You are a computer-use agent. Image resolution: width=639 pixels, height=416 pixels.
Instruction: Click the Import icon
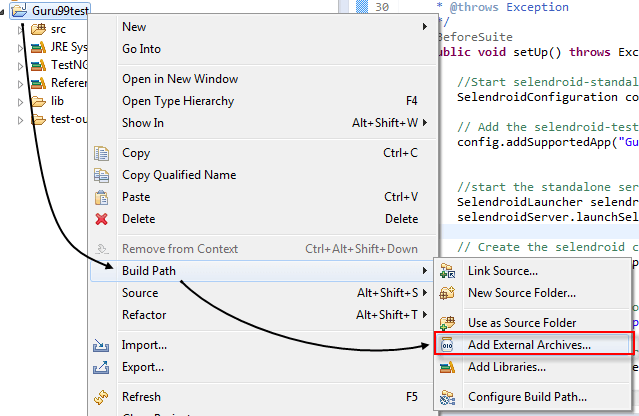coord(101,345)
